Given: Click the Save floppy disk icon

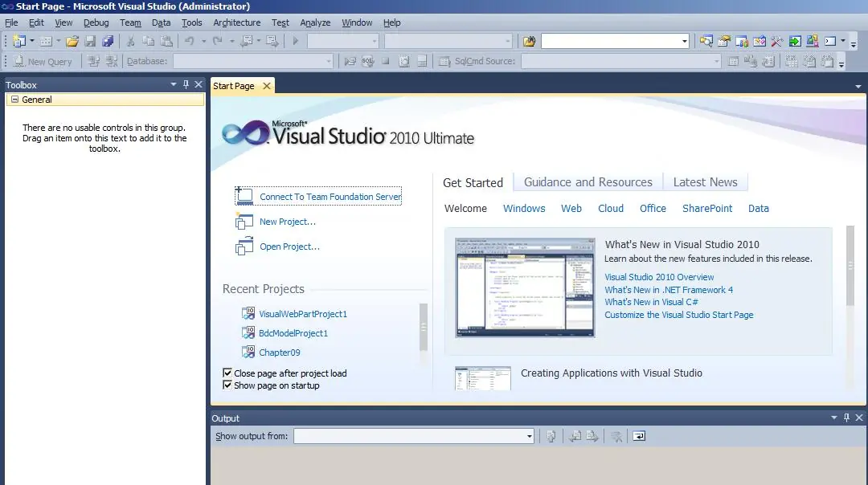Looking at the screenshot, I should [x=90, y=41].
